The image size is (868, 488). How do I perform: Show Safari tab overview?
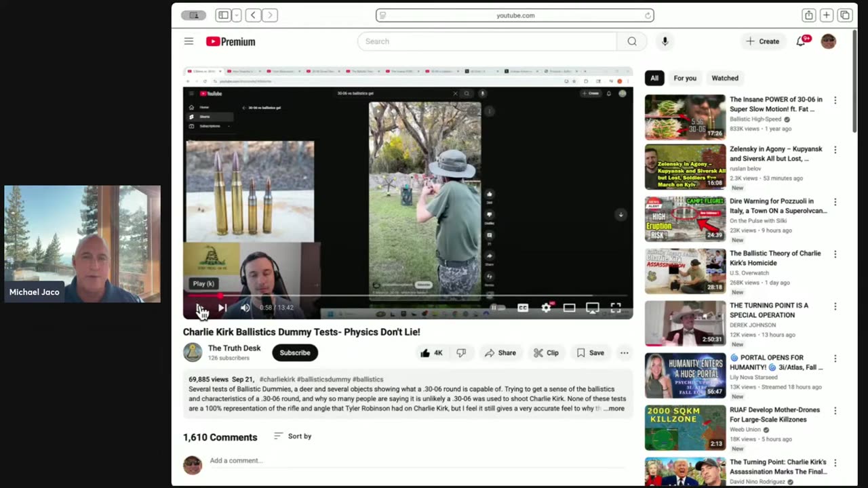pos(844,15)
